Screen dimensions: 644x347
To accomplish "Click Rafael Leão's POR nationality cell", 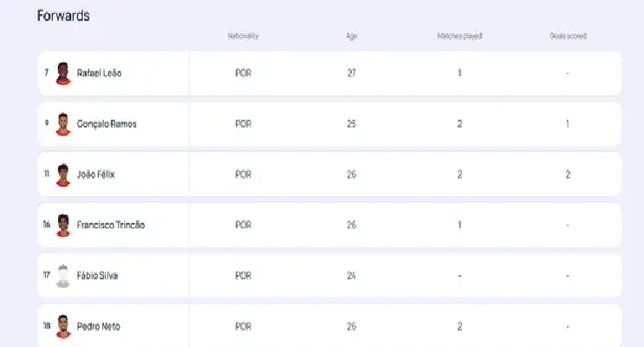I will (244, 73).
